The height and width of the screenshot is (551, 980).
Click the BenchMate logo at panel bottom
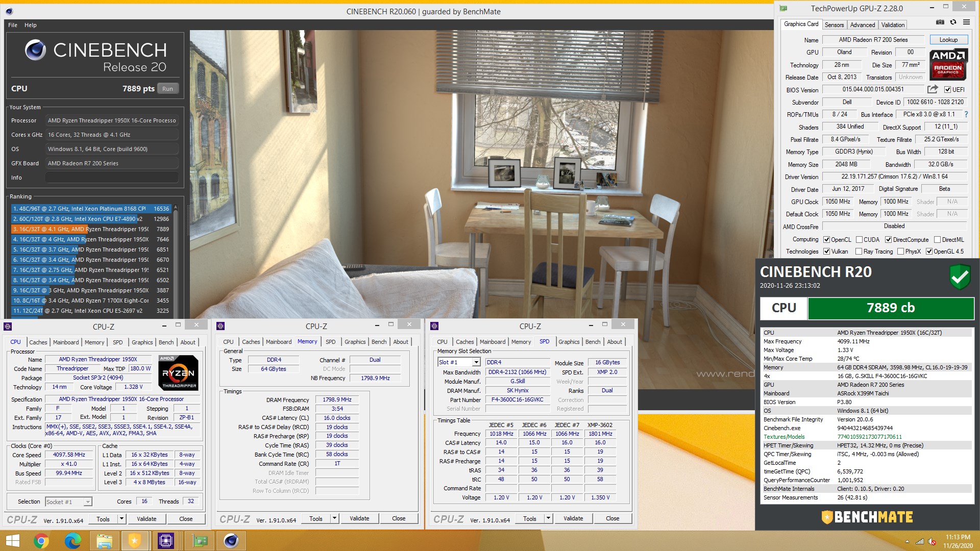tap(867, 517)
